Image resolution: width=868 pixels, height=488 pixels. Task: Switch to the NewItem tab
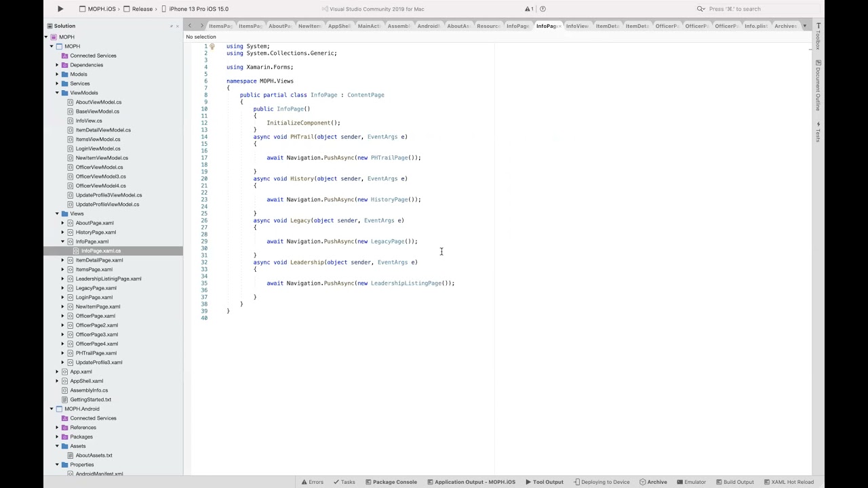[x=309, y=26]
